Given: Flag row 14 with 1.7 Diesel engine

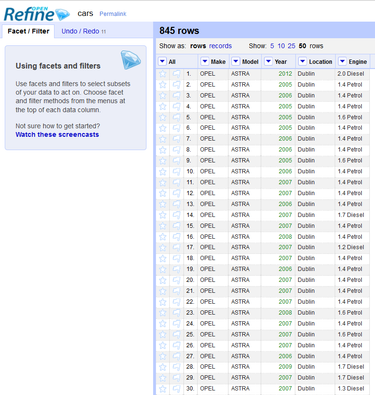Looking at the screenshot, I should tap(176, 215).
